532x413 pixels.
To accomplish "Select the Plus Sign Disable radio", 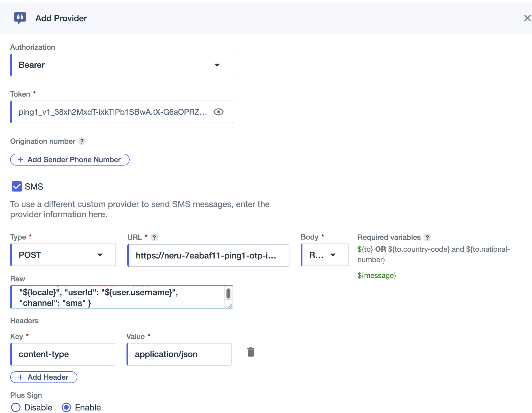I will point(16,407).
